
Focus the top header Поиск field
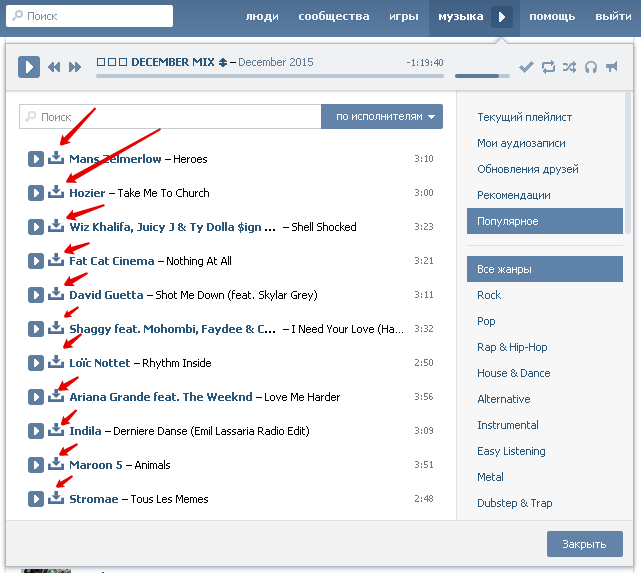90,16
